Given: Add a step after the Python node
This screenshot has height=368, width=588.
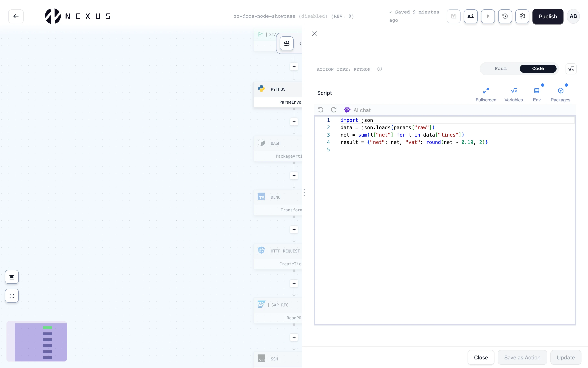Looking at the screenshot, I should [x=294, y=122].
